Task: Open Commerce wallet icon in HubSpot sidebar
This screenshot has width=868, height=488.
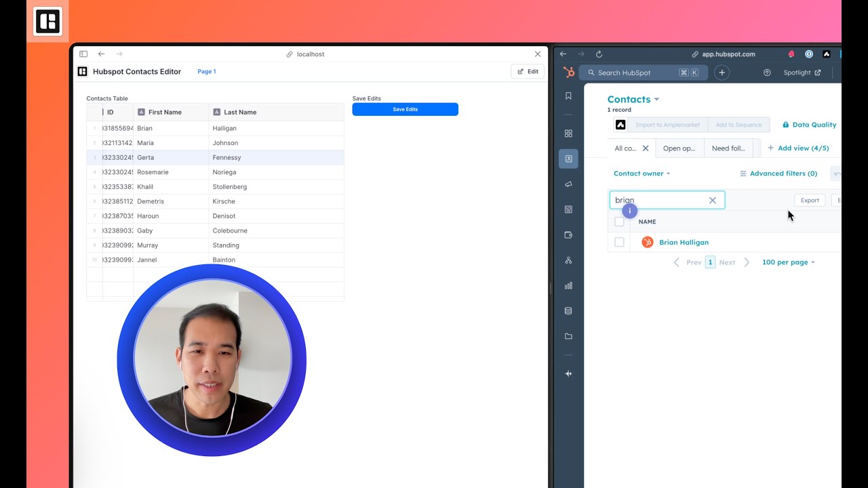Action: click(568, 235)
